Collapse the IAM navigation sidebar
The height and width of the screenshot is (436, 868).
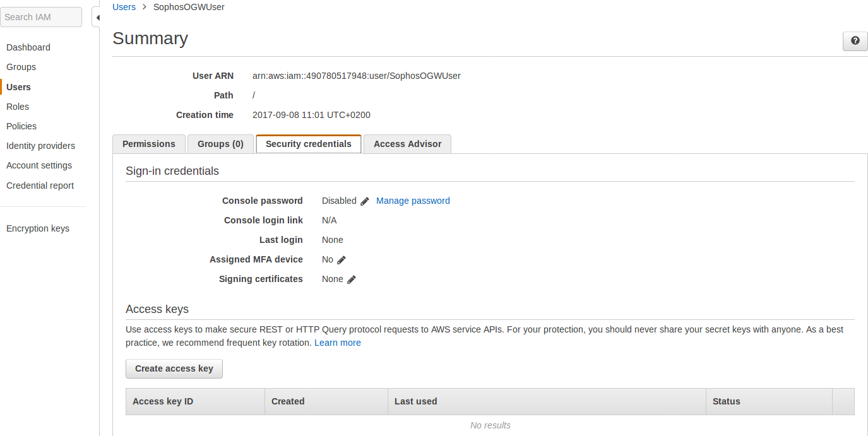[x=98, y=18]
